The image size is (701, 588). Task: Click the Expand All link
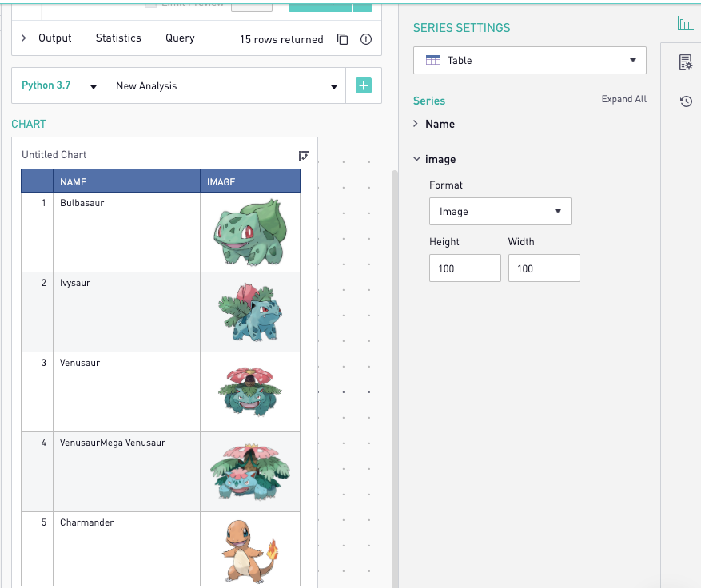pos(623,99)
